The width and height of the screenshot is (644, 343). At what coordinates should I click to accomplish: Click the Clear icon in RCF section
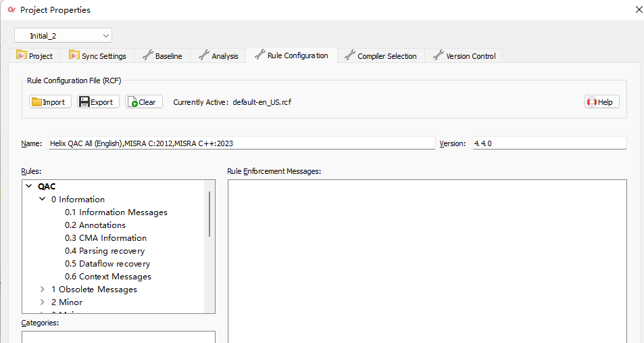pos(133,102)
